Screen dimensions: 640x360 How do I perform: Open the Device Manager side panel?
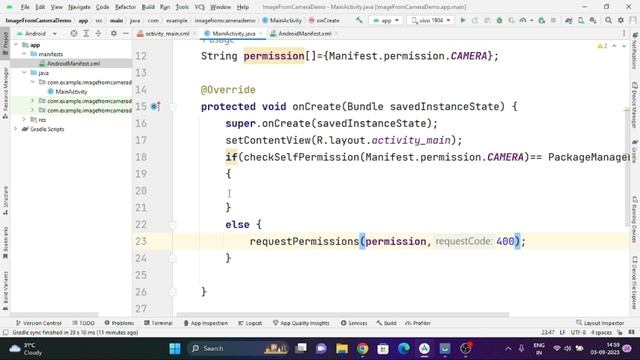[635, 105]
